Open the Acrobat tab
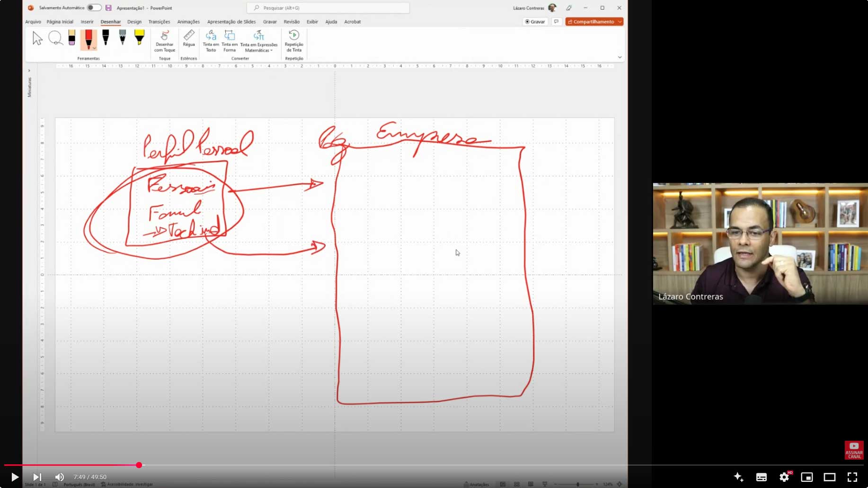 (x=353, y=22)
